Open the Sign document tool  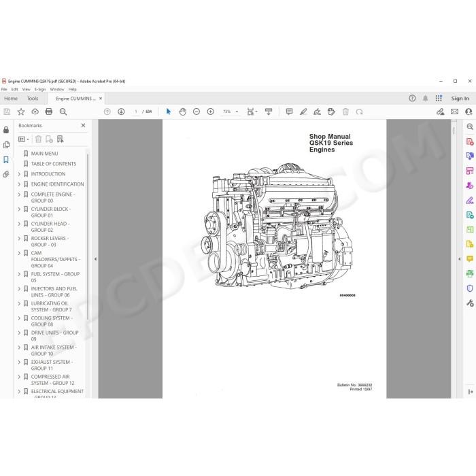click(318, 112)
